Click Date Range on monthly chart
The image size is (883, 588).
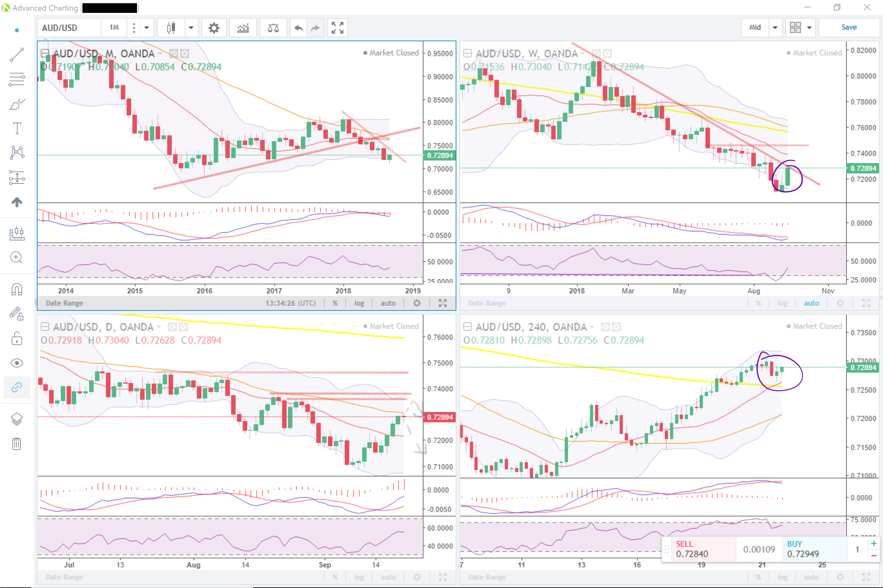[x=64, y=303]
